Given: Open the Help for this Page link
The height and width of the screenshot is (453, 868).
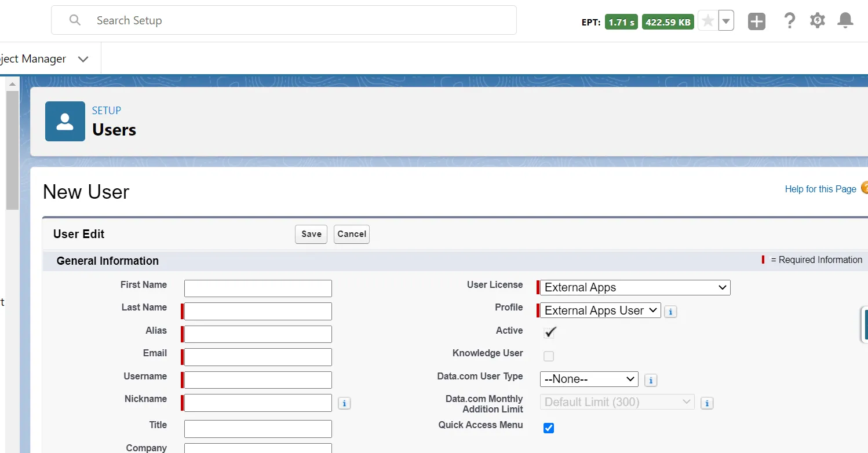Looking at the screenshot, I should click(x=820, y=189).
